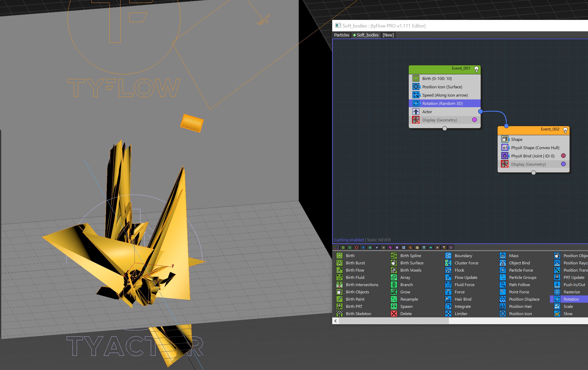The image size is (588, 370).
Task: Click the Actor operator's blue output connector
Action: point(480,112)
